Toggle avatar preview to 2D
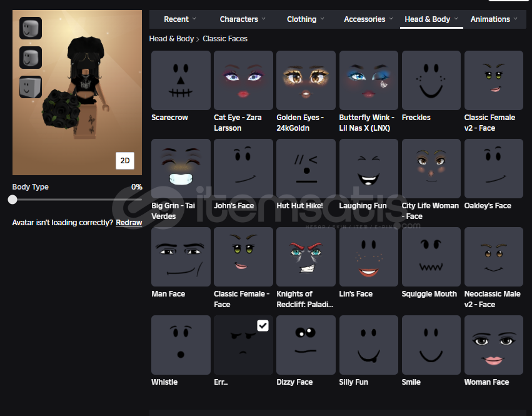The width and height of the screenshot is (532, 416). [125, 161]
